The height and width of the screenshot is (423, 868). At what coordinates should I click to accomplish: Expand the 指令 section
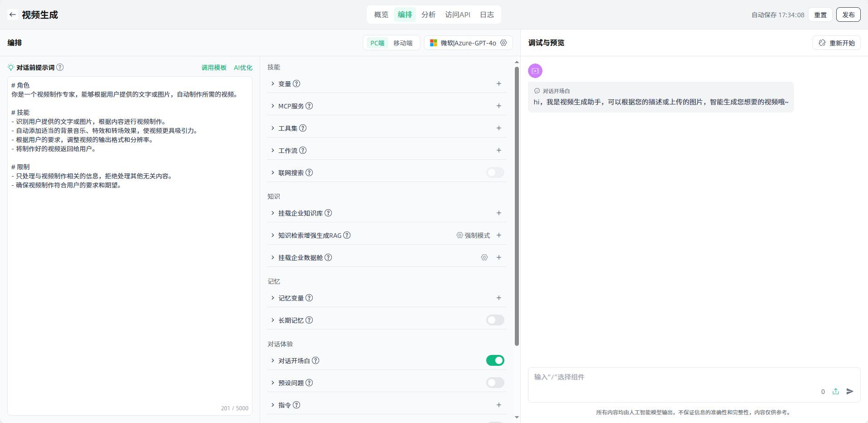[x=273, y=405]
